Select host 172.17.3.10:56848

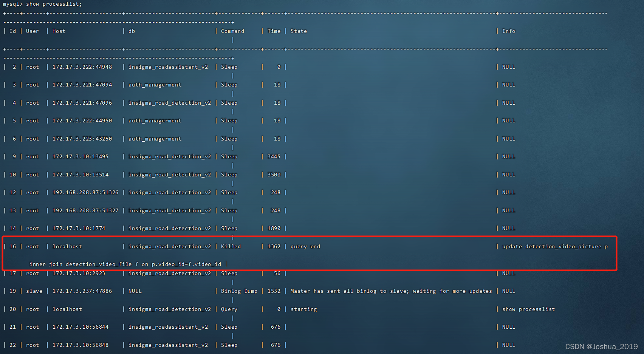[80, 345]
